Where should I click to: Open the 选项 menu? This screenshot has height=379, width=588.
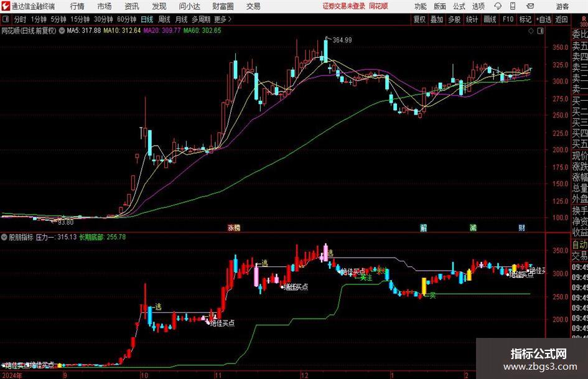(478, 6)
